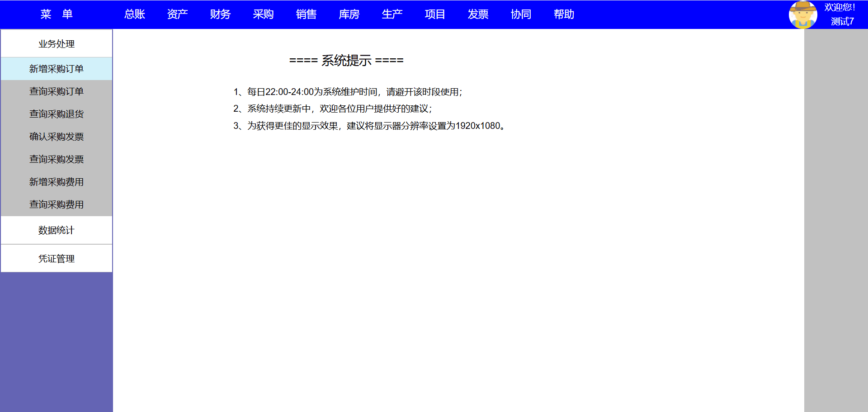Open the 库房 menu
Screen dimensions: 868x412
[349, 14]
